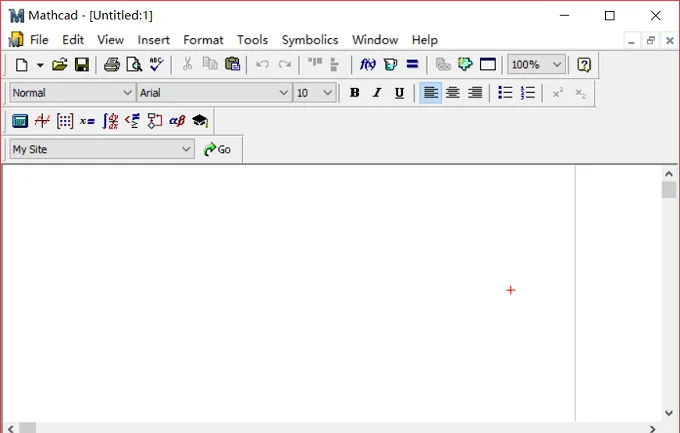Open a file using the folder icon
The height and width of the screenshot is (433, 680).
click(59, 65)
